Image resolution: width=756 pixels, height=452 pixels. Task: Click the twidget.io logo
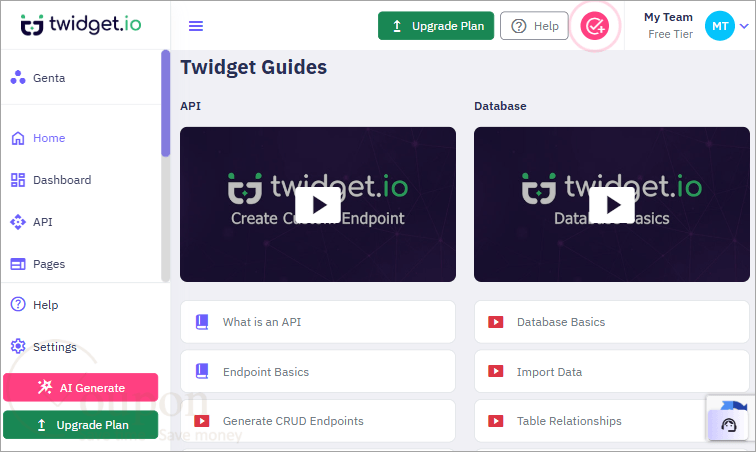(x=81, y=24)
